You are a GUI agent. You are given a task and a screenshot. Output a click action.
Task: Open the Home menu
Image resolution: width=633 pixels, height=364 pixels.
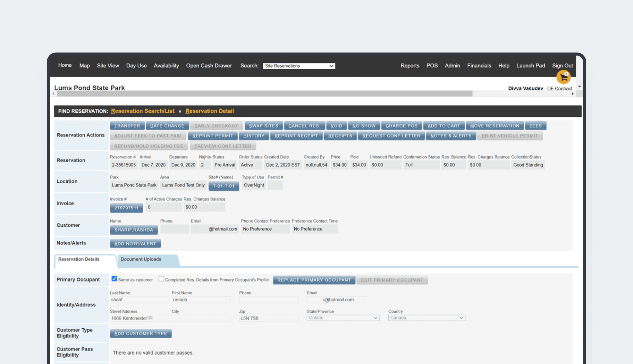[65, 65]
